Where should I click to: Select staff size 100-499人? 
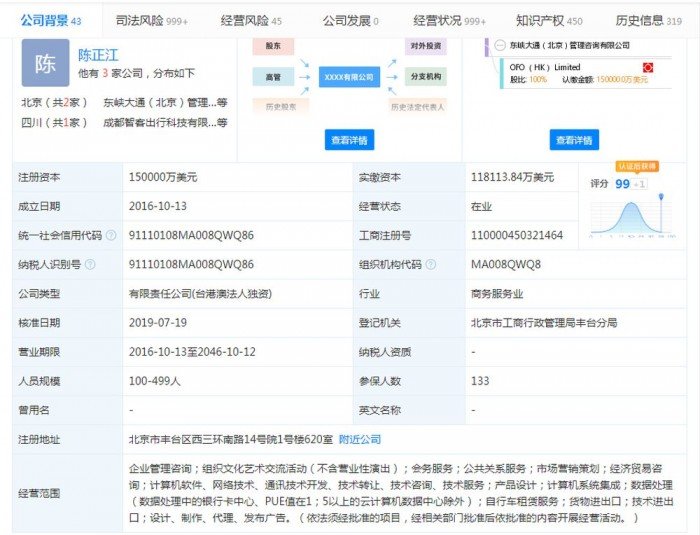coord(154,381)
